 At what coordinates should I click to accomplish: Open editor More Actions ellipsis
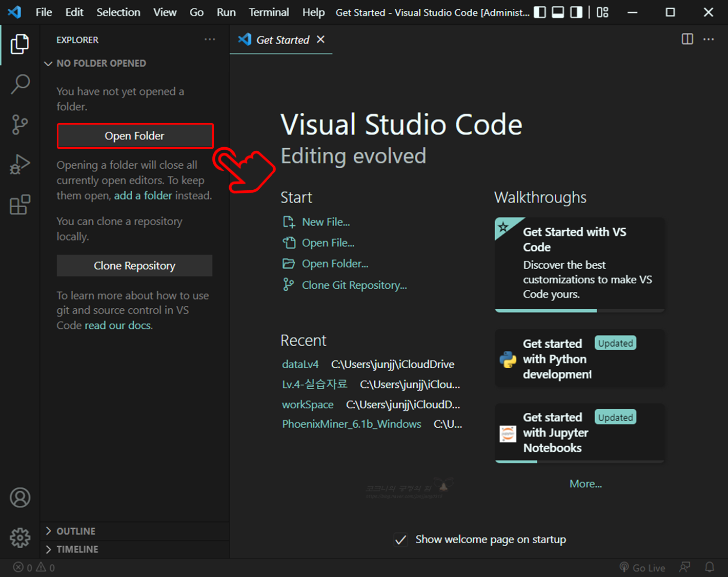(x=709, y=39)
